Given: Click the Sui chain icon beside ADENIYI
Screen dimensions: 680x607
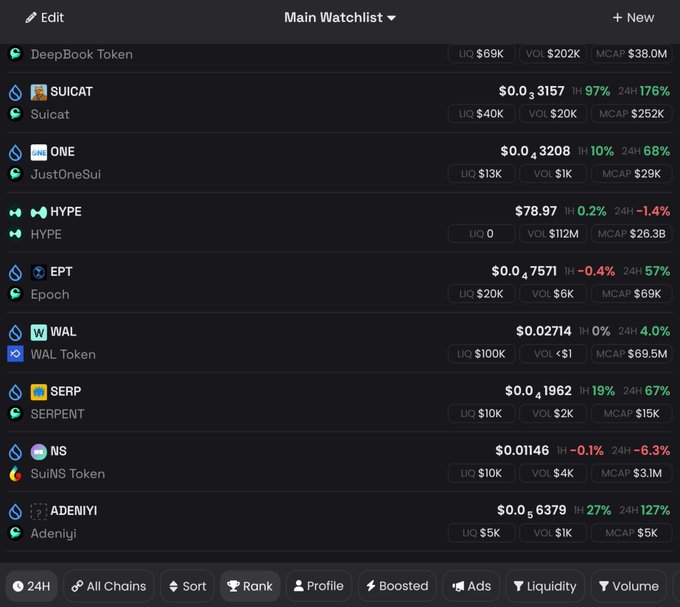Looking at the screenshot, I should pos(15,512).
